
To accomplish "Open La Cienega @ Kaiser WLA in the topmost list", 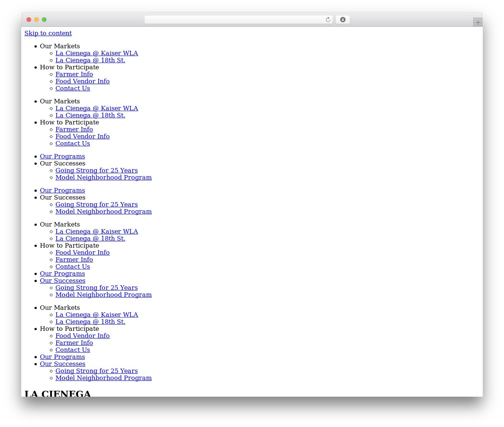I will [x=96, y=53].
